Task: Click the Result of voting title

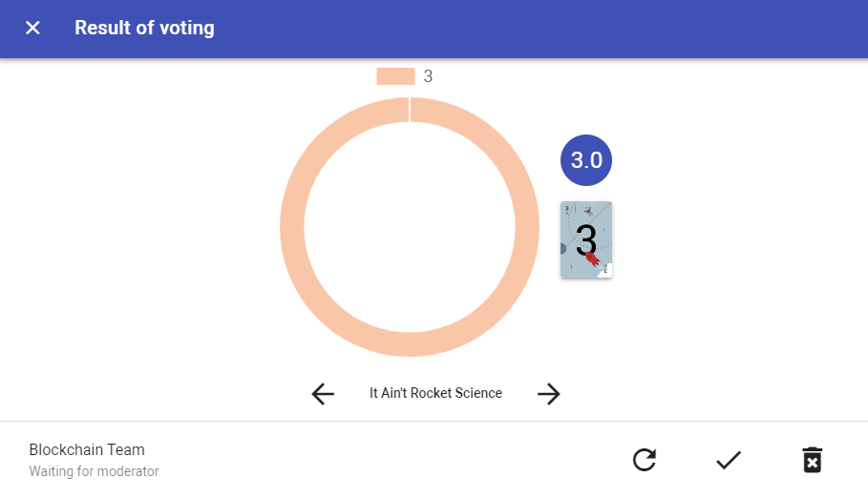Action: [144, 28]
